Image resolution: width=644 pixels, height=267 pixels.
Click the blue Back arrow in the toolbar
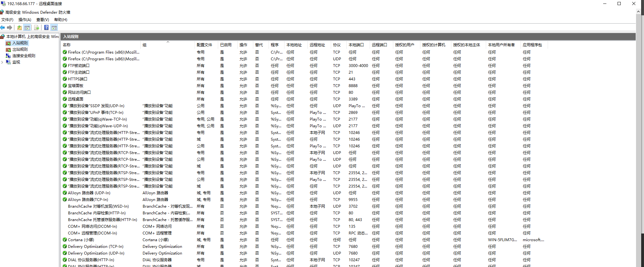3,28
